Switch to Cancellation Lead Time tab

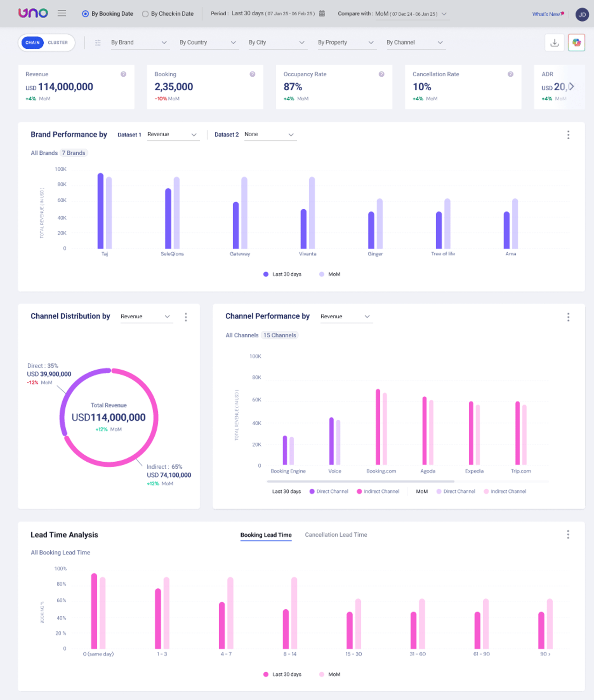point(335,535)
